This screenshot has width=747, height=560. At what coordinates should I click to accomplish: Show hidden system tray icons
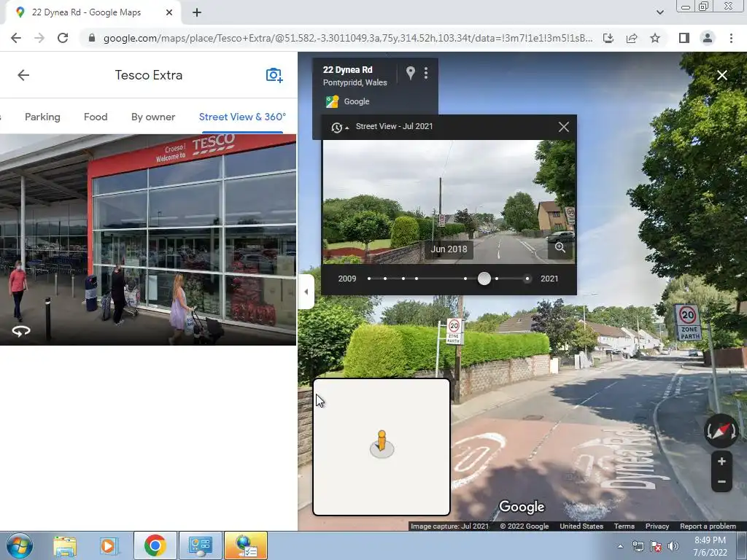620,547
